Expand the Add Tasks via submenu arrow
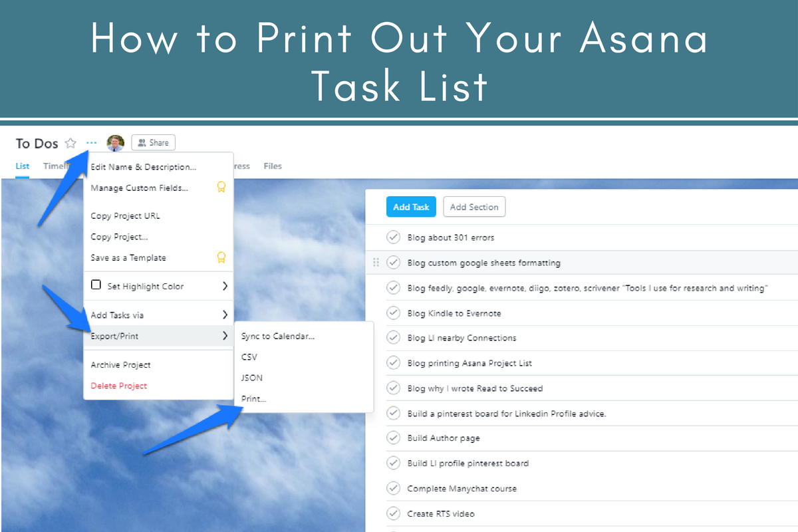Viewport: 798px width, 532px height. click(225, 315)
